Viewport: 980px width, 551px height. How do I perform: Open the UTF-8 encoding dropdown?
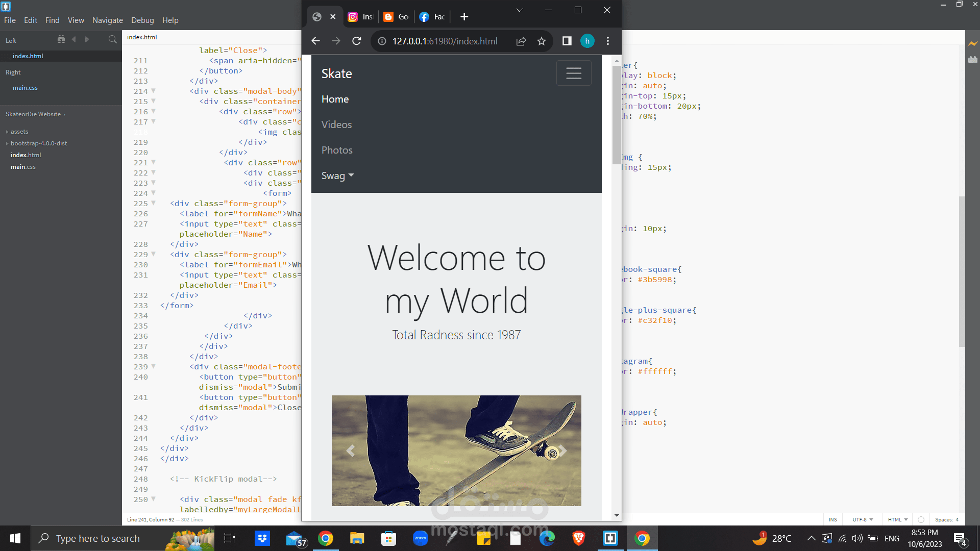(863, 519)
